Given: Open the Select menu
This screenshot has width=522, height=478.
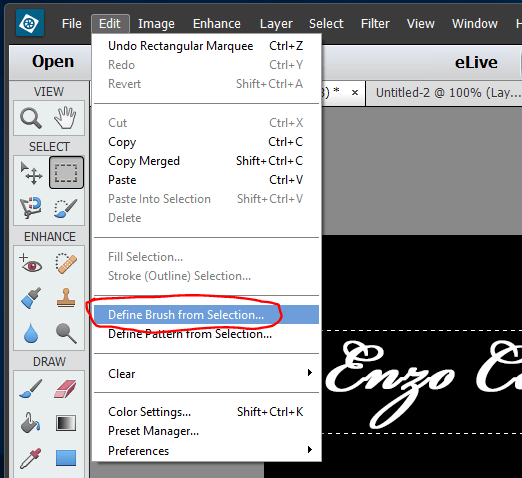Looking at the screenshot, I should point(326,24).
